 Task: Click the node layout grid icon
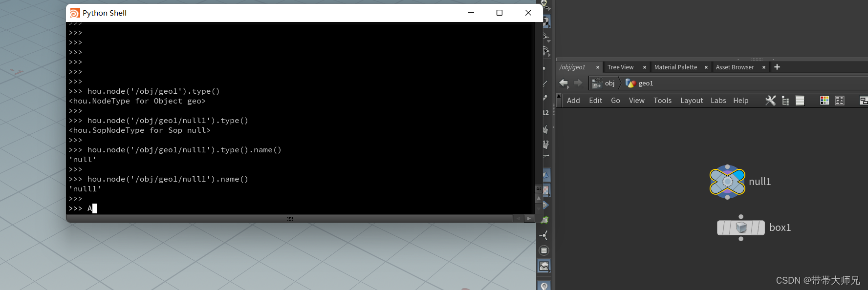click(840, 101)
